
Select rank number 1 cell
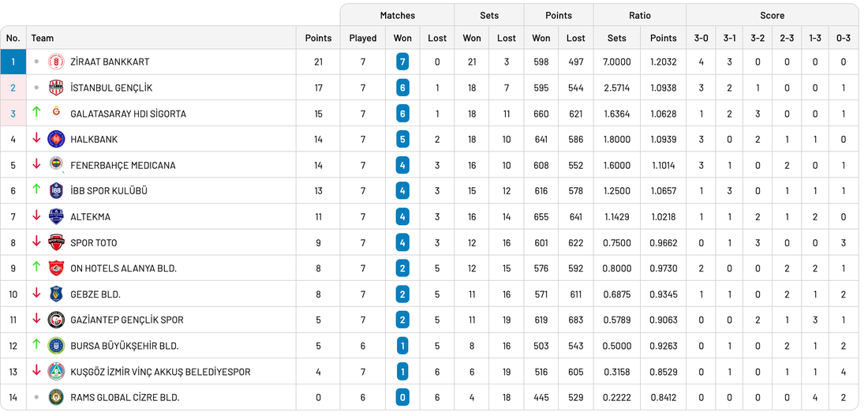(x=13, y=62)
